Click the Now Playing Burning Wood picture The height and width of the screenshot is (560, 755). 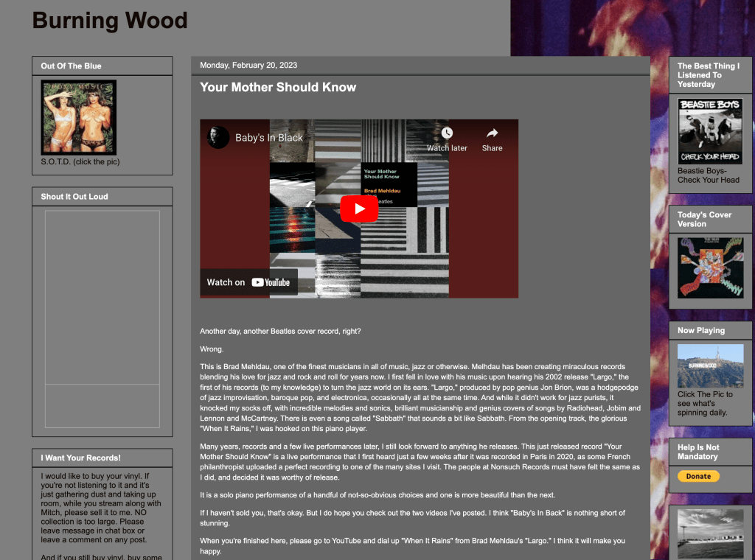click(x=710, y=366)
